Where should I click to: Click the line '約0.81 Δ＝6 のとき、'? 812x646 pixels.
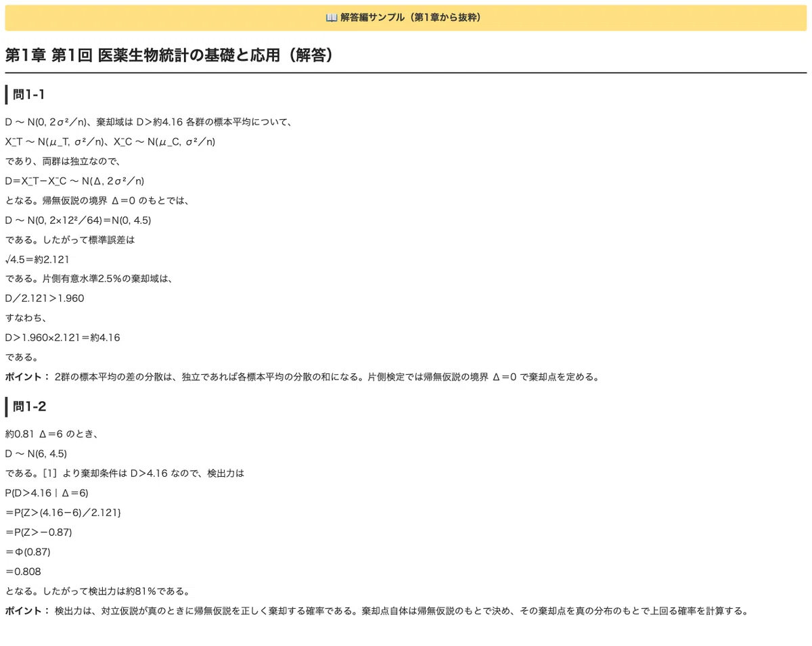coord(52,434)
